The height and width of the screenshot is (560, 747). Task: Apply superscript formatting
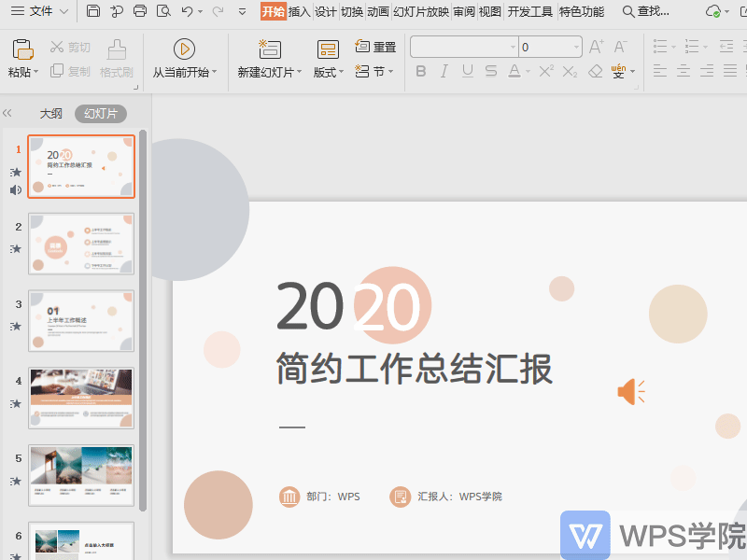pyautogui.click(x=545, y=69)
